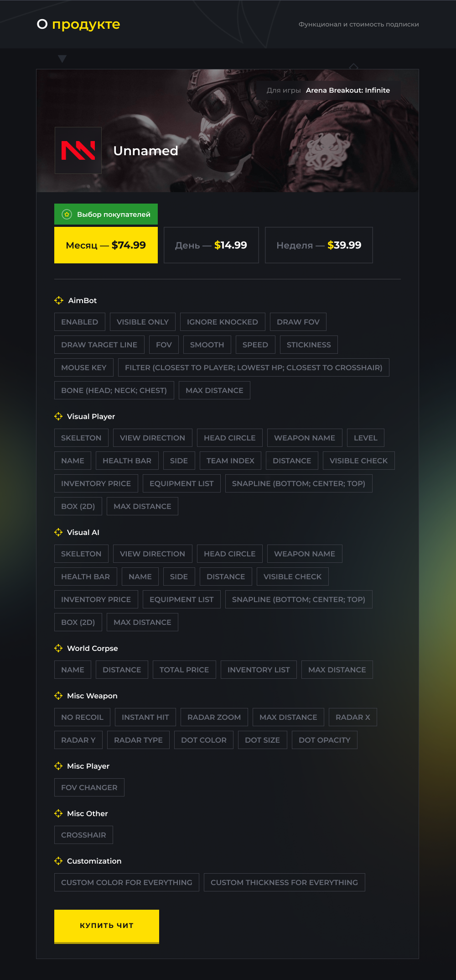Click the red Unnamed product logo

coord(78,150)
